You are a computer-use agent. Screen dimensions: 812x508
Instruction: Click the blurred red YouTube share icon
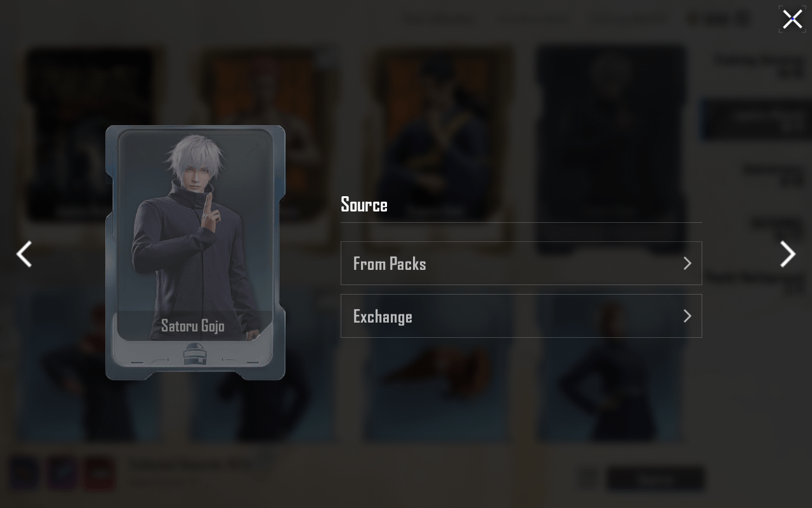pyautogui.click(x=100, y=474)
